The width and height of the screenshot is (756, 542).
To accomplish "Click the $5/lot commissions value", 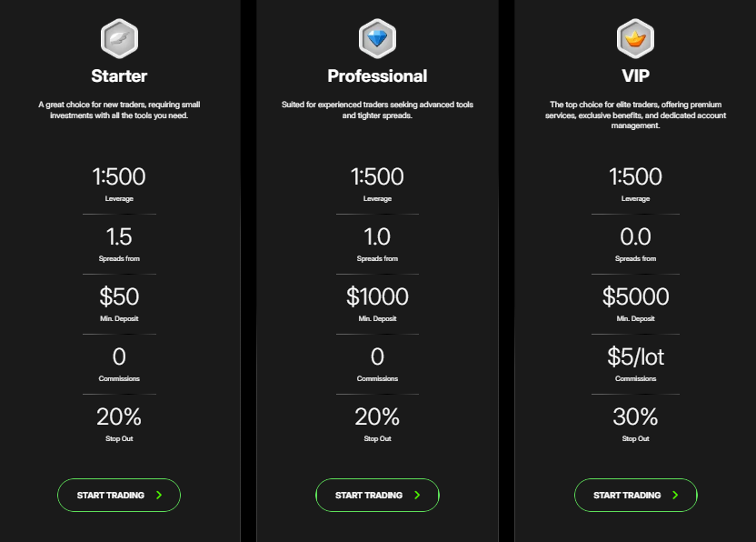I will [635, 356].
